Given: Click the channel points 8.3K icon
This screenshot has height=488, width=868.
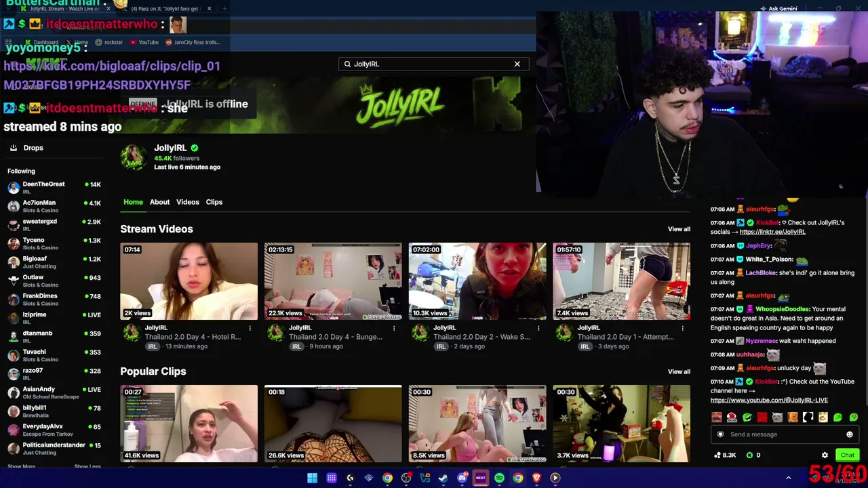Looking at the screenshot, I should click(717, 455).
